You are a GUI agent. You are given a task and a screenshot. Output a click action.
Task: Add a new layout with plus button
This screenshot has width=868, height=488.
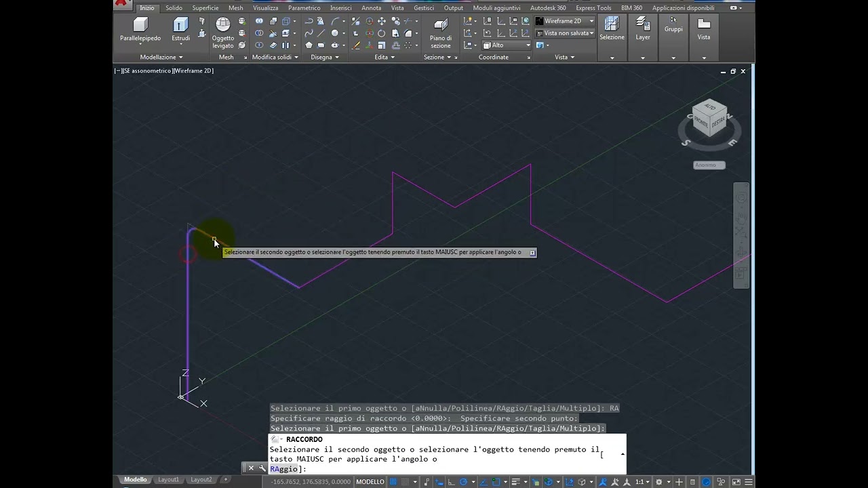click(226, 480)
